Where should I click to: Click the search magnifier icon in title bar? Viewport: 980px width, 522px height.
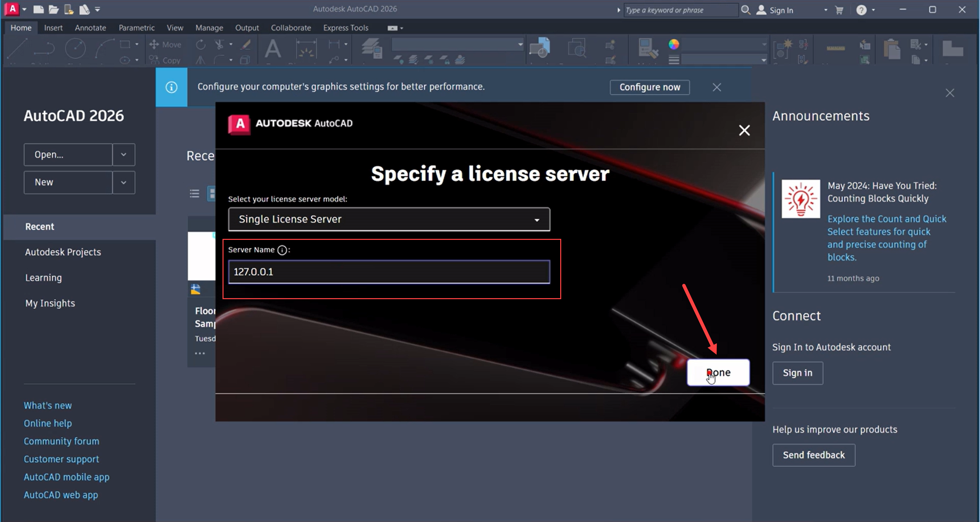(x=746, y=10)
